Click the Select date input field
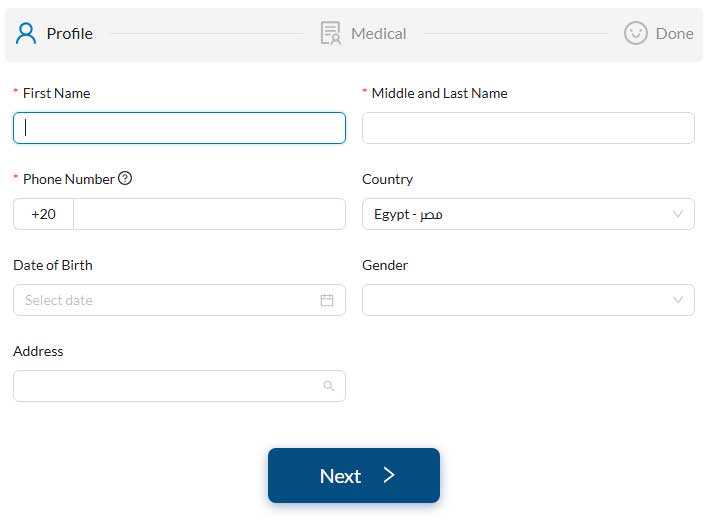The image size is (705, 524). point(165,300)
